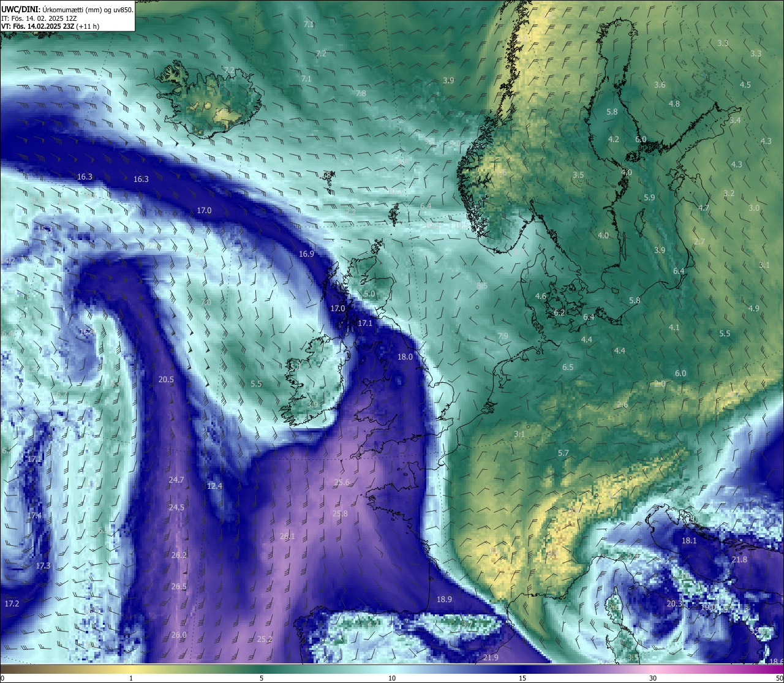Click the 25.8 value on the map

(340, 513)
